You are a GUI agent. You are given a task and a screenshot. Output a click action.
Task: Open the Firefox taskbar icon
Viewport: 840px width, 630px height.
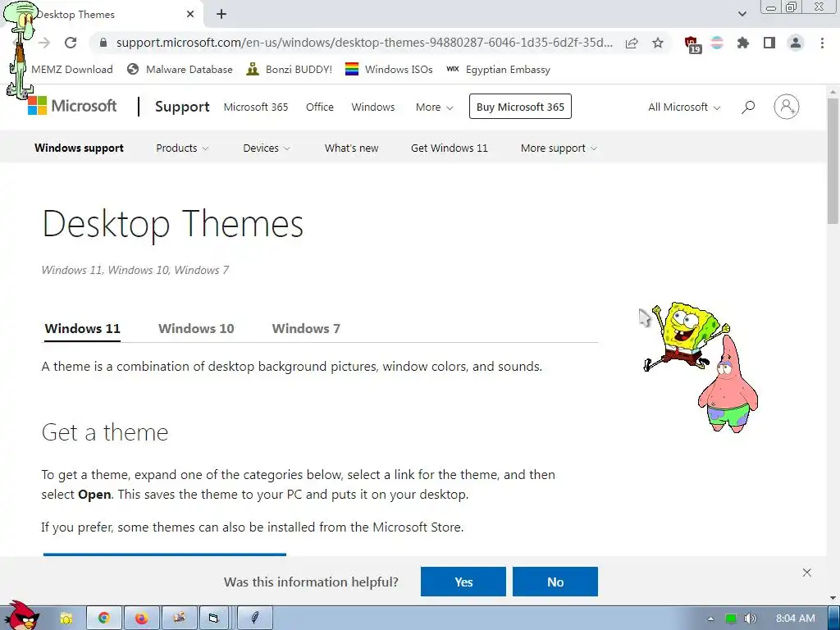pyautogui.click(x=141, y=619)
